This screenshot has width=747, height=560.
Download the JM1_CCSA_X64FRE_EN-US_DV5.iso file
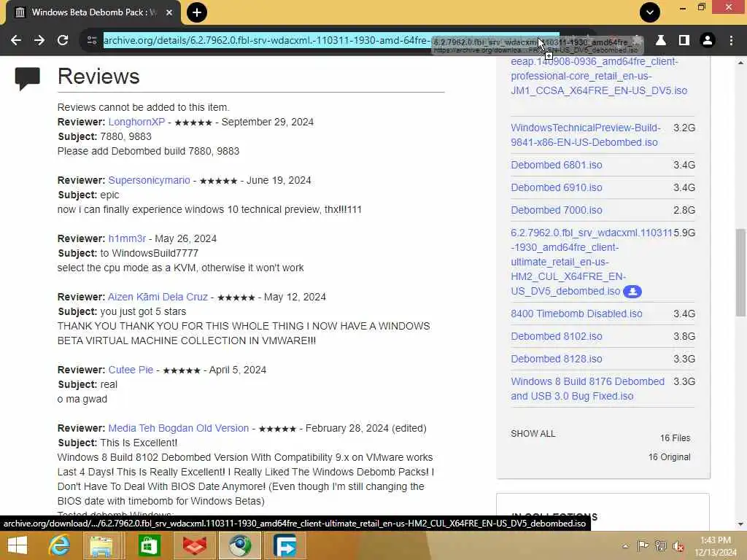tap(599, 76)
